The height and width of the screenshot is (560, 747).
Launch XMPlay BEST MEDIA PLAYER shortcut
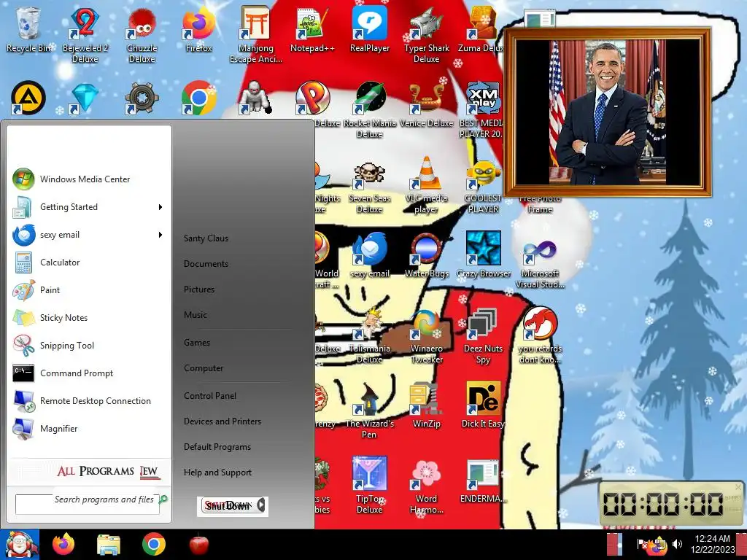tap(482, 111)
